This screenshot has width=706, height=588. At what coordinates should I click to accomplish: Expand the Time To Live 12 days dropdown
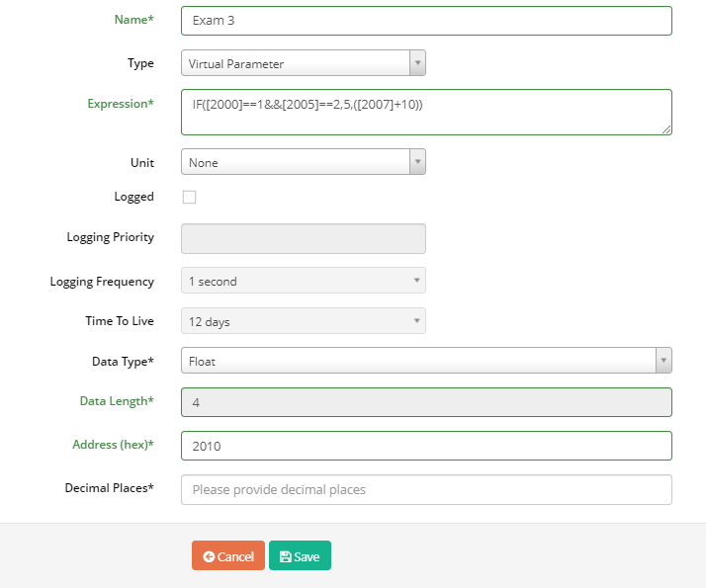point(303,321)
